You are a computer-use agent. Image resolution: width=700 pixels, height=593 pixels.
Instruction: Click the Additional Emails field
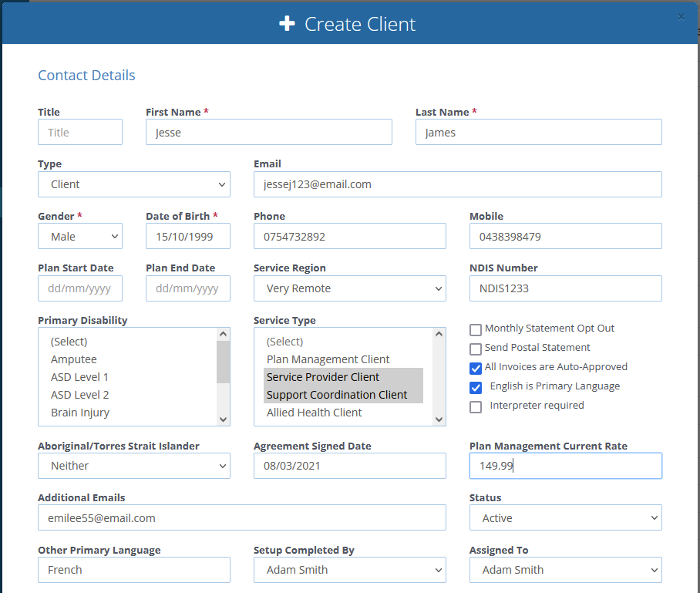tap(242, 518)
